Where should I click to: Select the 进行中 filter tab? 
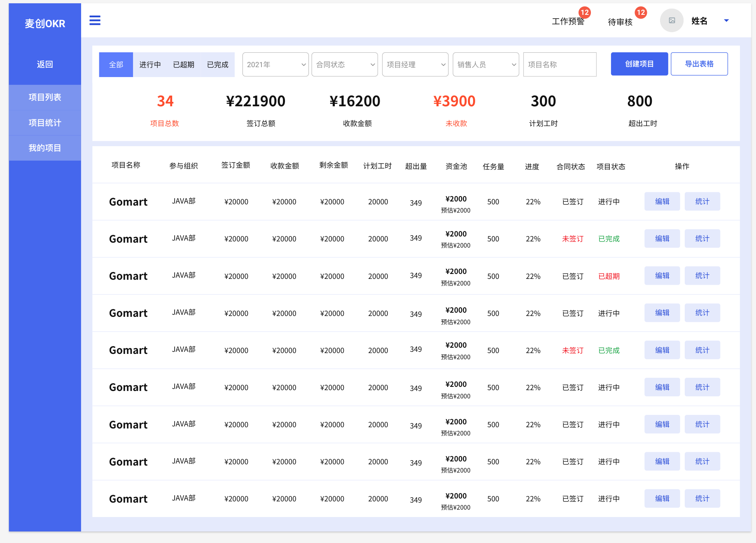coord(150,65)
